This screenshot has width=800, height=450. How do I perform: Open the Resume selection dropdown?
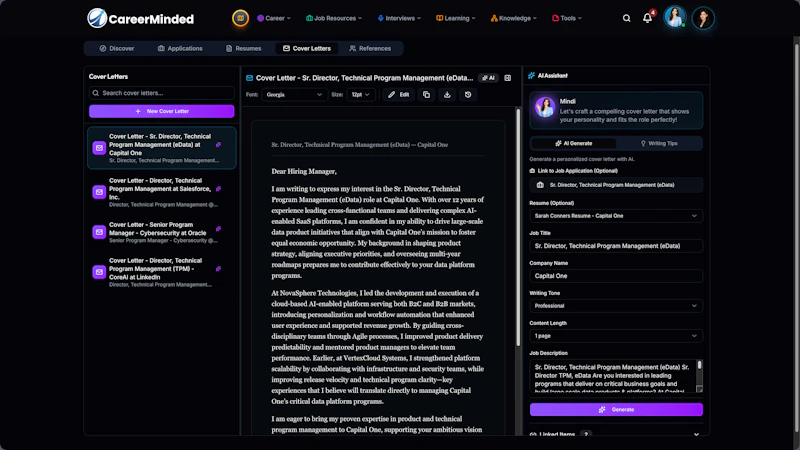point(616,216)
